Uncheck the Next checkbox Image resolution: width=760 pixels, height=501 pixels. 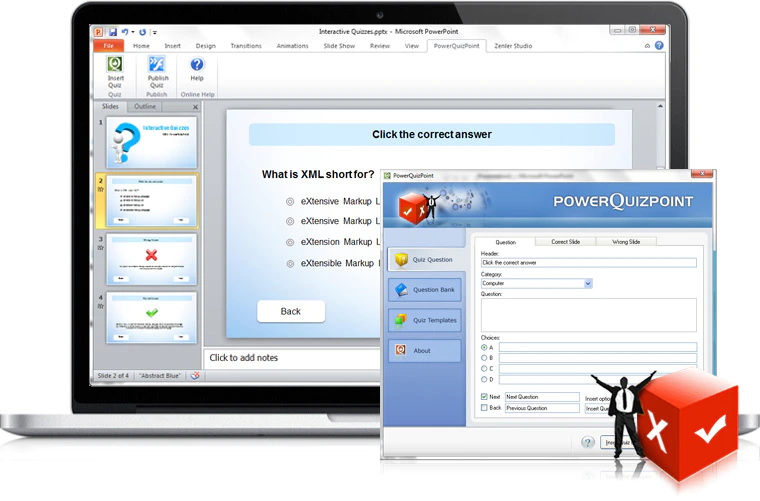484,397
